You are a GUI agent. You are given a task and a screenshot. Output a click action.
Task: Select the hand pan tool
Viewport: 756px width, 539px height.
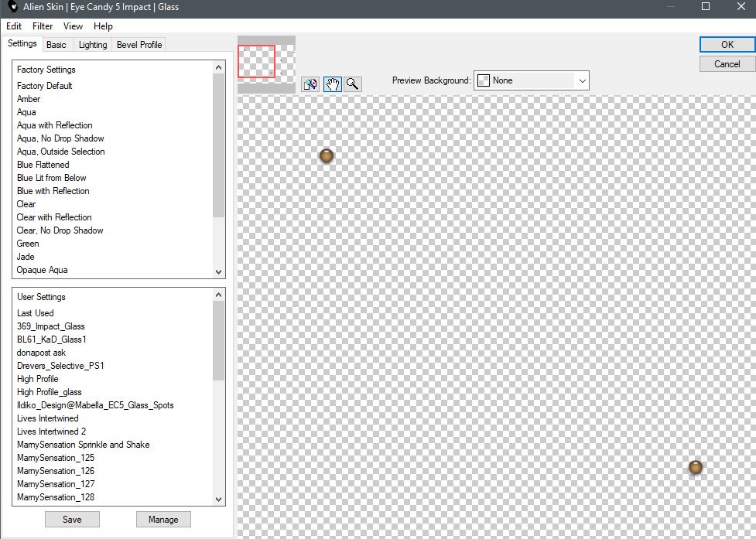332,84
